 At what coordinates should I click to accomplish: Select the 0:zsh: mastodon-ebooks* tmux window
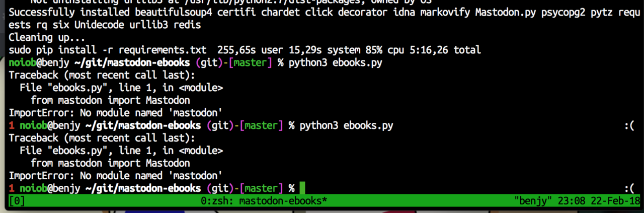click(264, 201)
